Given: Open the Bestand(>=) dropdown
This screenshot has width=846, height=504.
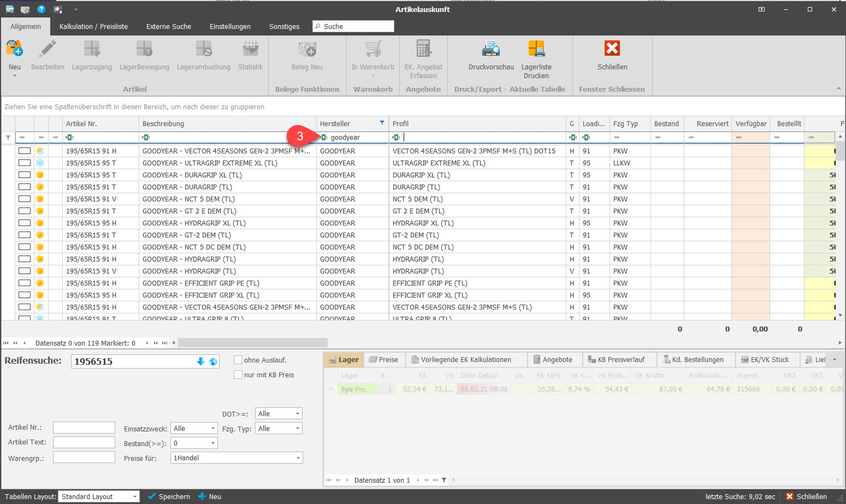Looking at the screenshot, I should point(212,443).
